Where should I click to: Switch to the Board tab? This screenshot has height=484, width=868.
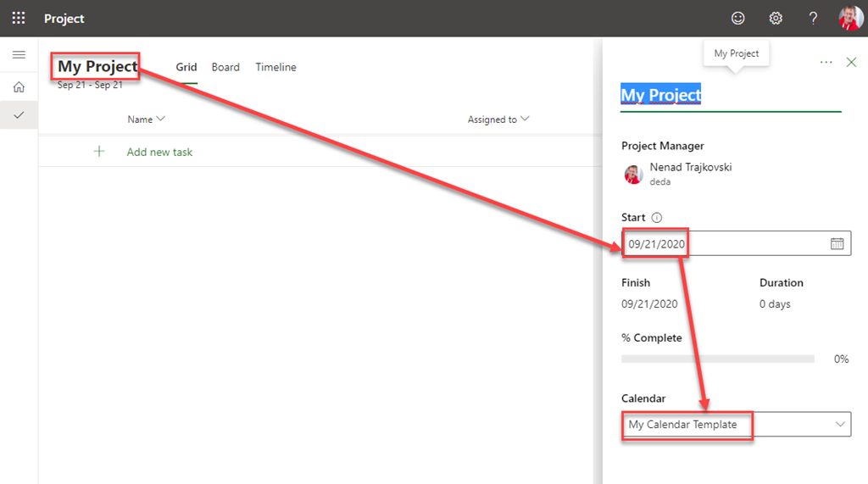click(225, 67)
